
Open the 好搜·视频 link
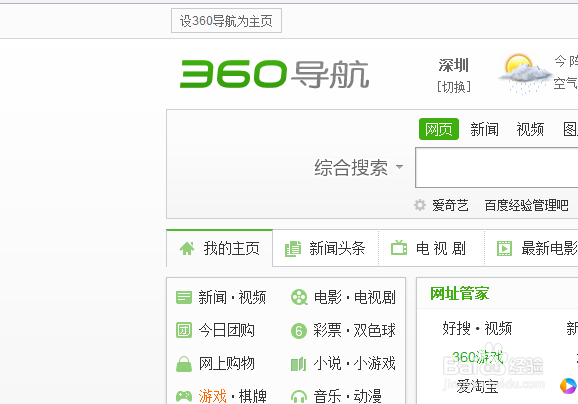coord(477,328)
